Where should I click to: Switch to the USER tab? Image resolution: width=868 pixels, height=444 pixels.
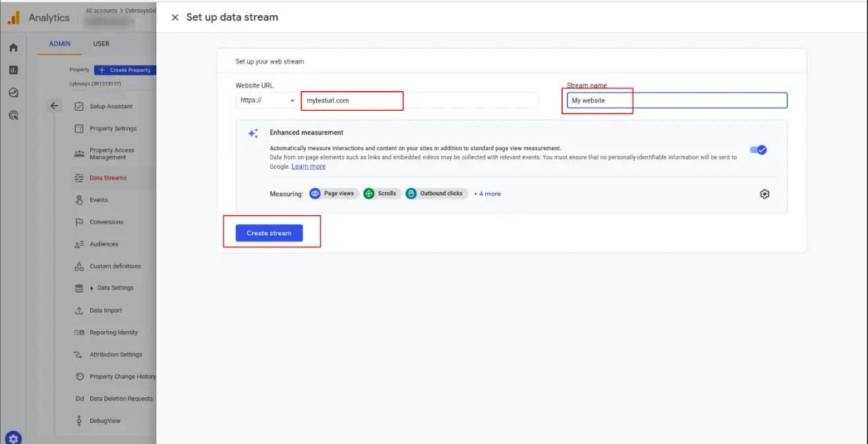pos(100,44)
